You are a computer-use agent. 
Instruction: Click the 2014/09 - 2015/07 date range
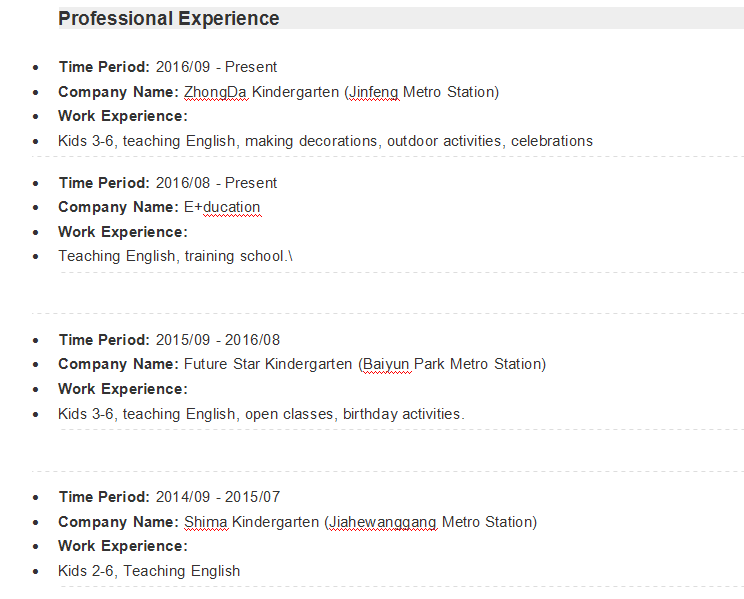tap(218, 497)
